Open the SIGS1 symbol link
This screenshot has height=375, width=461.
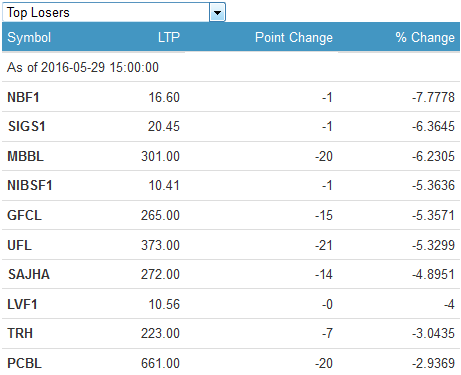click(27, 126)
